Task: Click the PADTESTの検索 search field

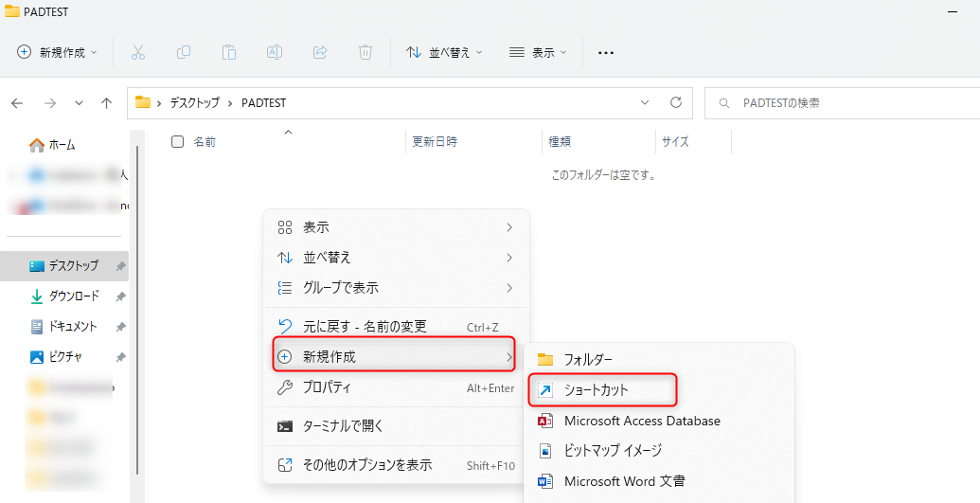Action: click(x=842, y=103)
